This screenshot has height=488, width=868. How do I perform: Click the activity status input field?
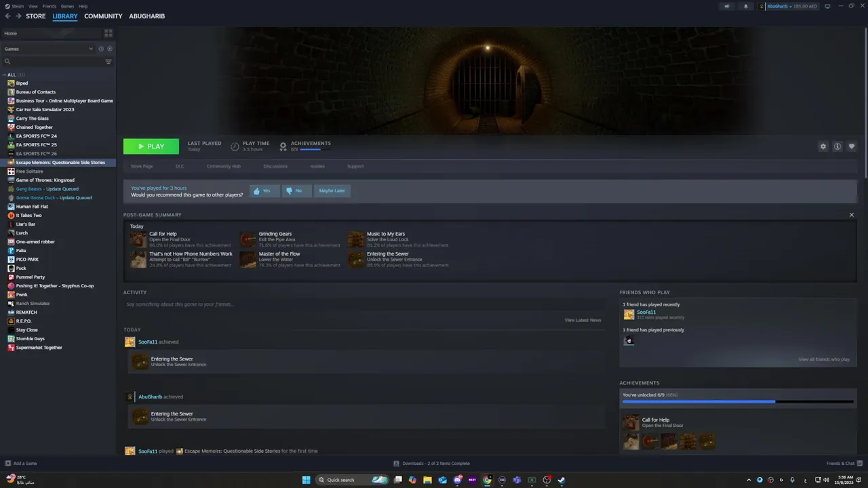click(x=363, y=304)
